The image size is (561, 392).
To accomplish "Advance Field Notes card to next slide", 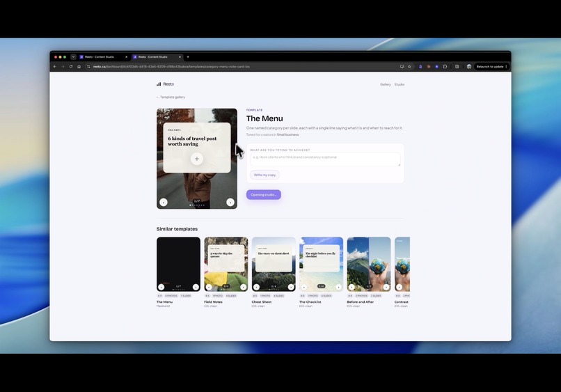I will (244, 287).
